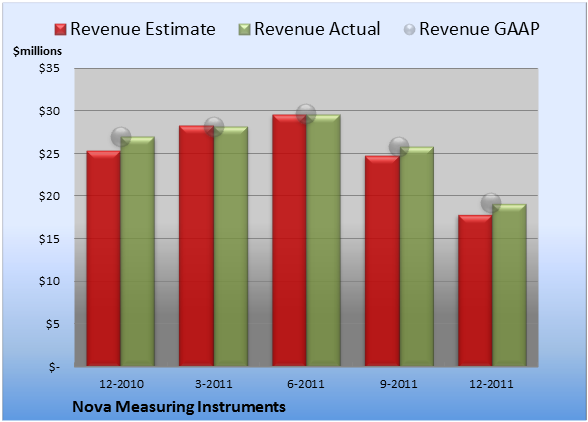
Task: Select the green actual bar for 3-2011
Action: [231, 246]
